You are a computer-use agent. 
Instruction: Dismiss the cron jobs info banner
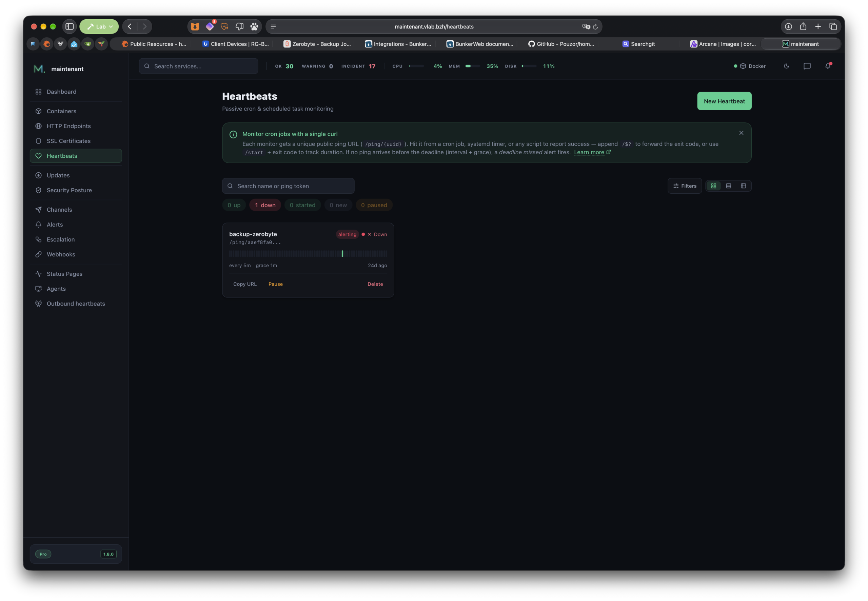click(x=741, y=133)
